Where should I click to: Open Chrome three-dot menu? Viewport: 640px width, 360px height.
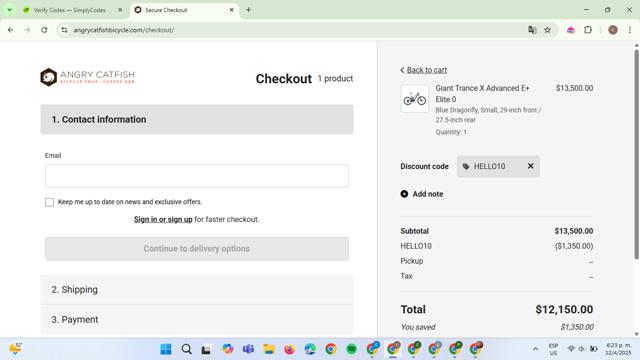[630, 30]
